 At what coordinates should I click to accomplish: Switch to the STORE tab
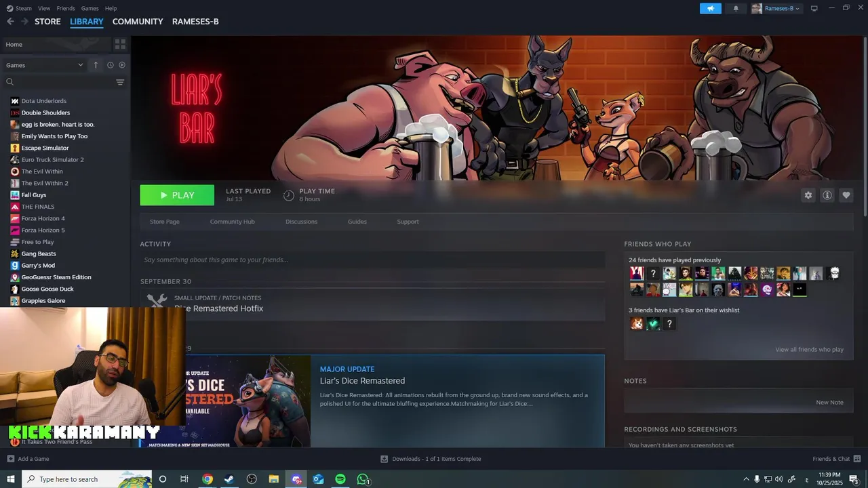point(47,22)
